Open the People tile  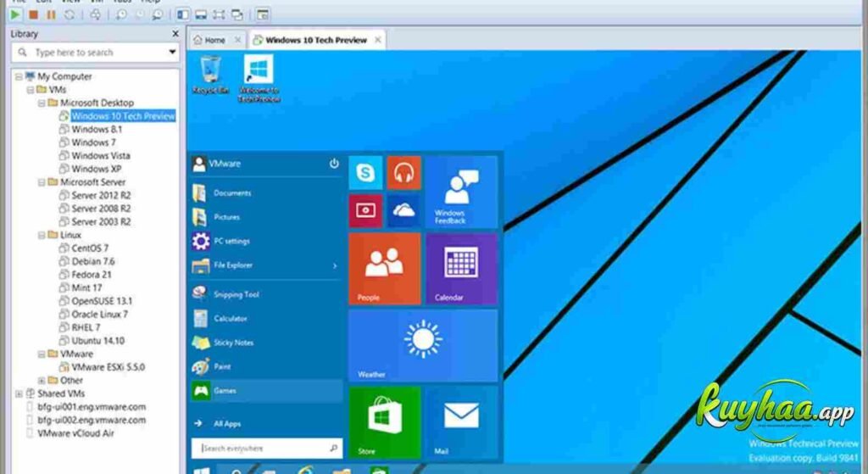tap(385, 269)
